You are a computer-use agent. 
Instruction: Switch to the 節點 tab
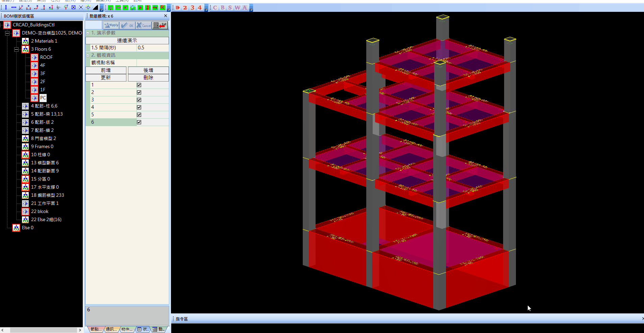[x=96, y=329]
